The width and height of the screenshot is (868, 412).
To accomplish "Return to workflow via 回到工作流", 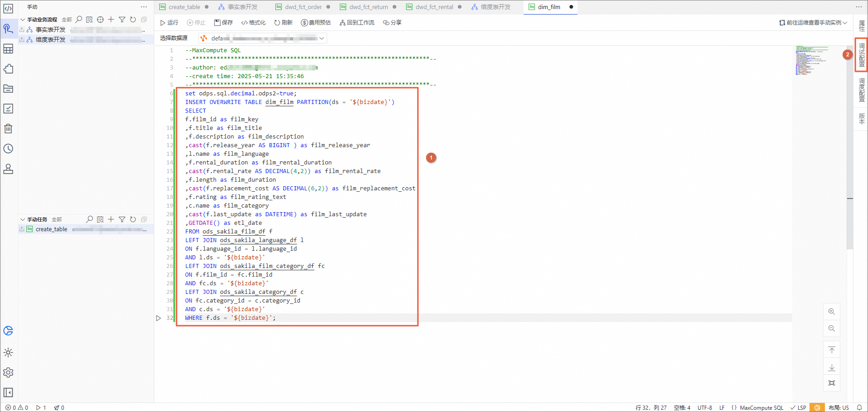I will (357, 23).
